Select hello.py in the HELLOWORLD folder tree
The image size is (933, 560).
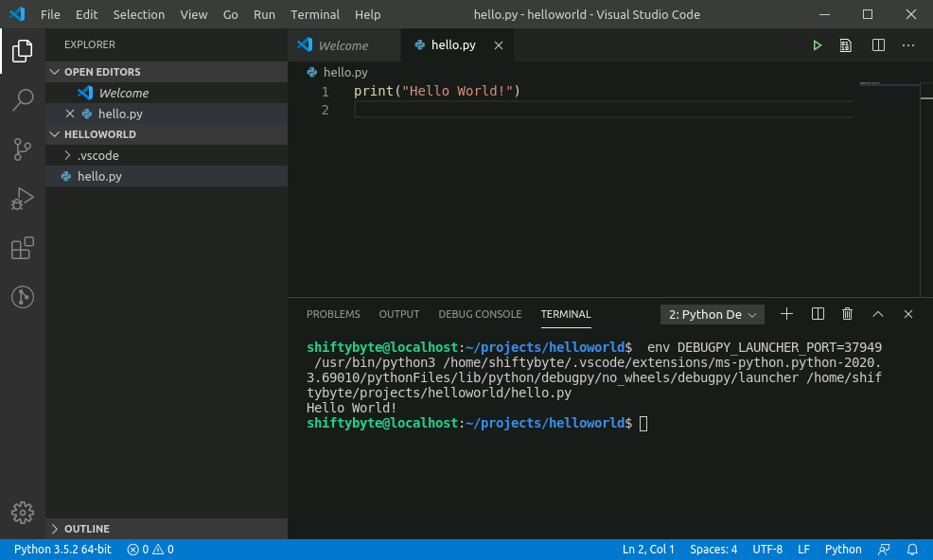(167, 176)
